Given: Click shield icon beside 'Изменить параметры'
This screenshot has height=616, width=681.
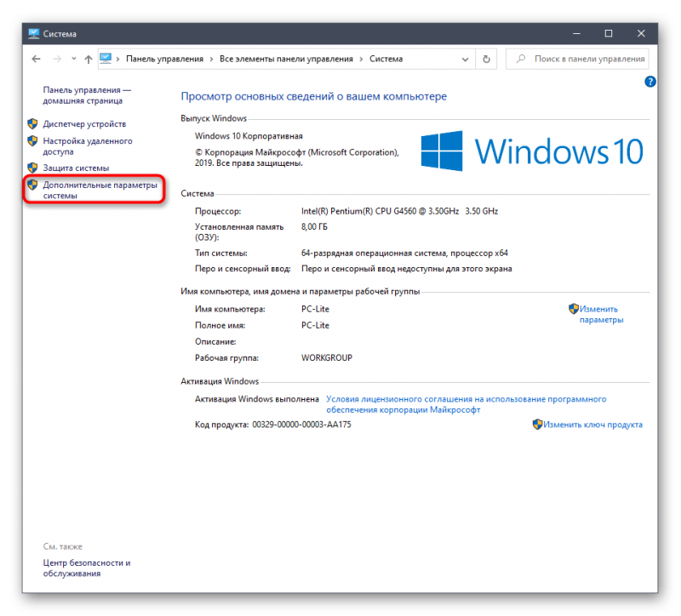Looking at the screenshot, I should pos(574,309).
